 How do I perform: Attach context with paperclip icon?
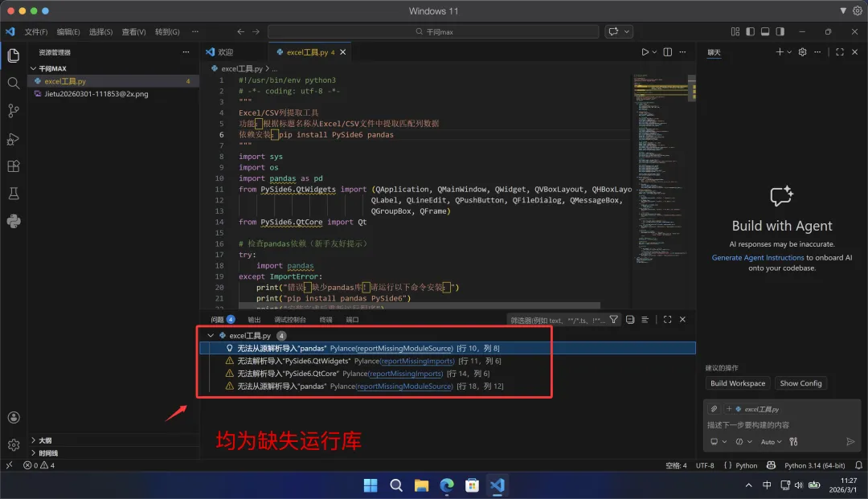click(714, 409)
